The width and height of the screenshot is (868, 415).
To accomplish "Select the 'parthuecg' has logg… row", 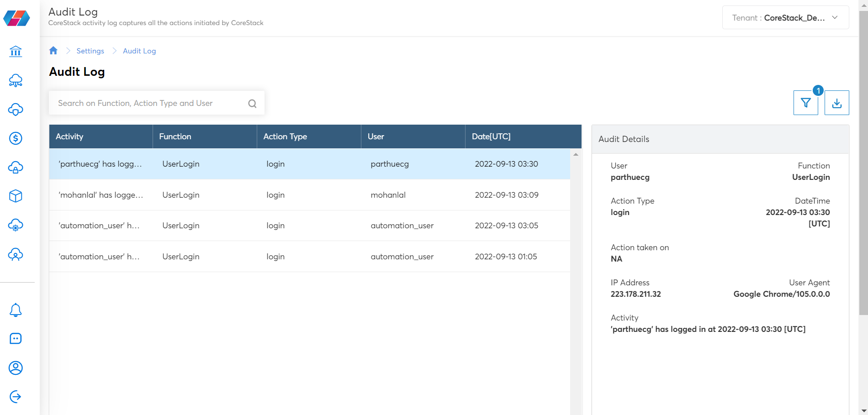I will [310, 164].
